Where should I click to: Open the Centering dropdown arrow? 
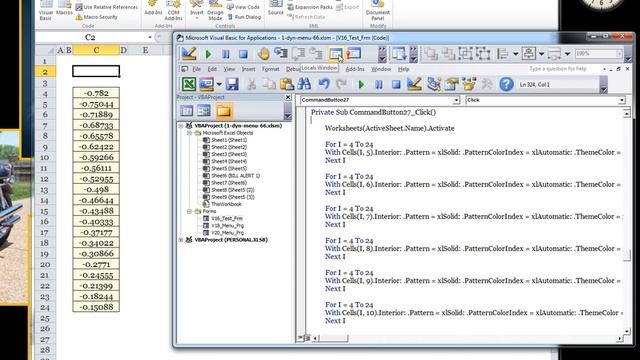click(x=541, y=54)
